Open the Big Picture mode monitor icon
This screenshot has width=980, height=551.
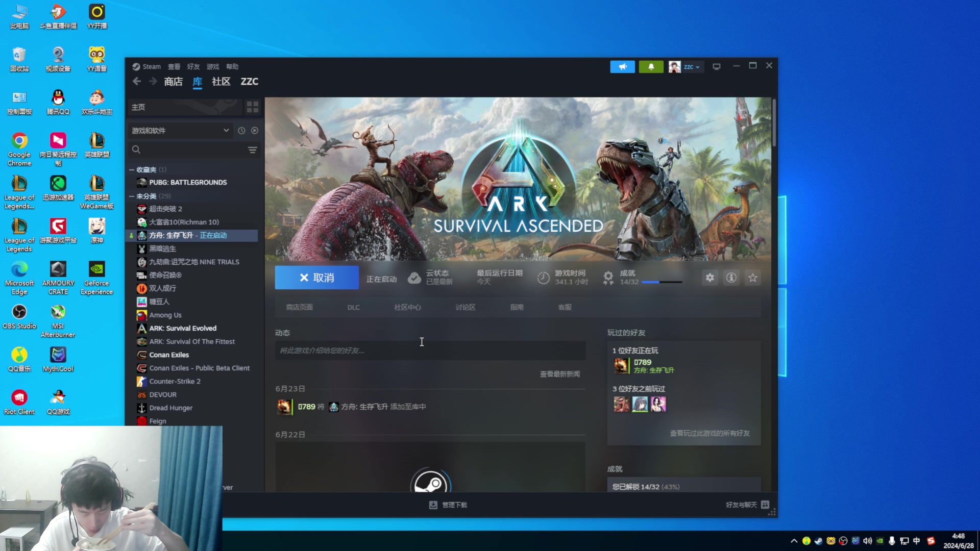click(717, 67)
